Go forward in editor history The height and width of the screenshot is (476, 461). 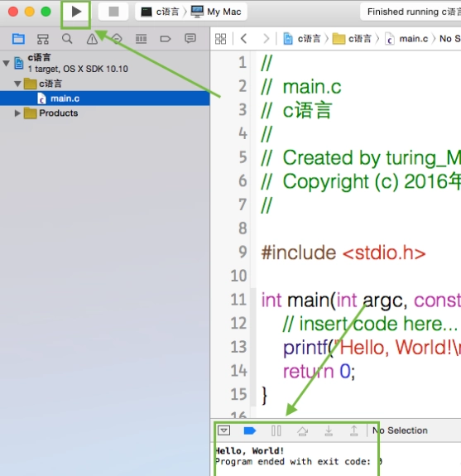267,39
